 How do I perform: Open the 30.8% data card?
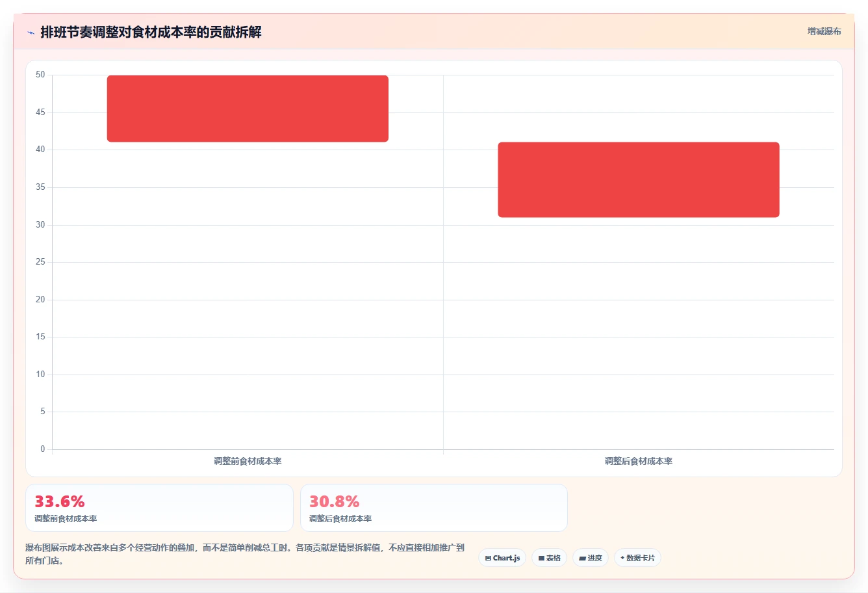coord(434,508)
